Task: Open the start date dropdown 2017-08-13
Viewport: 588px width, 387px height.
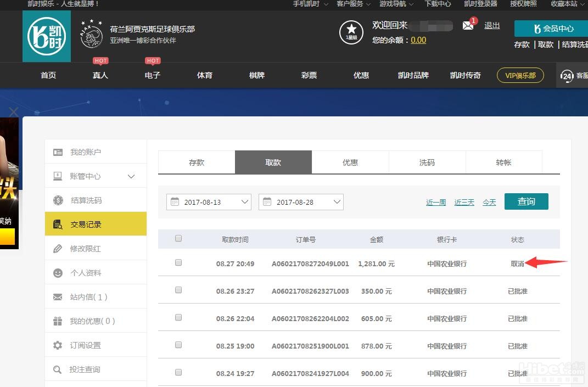Action: [209, 202]
